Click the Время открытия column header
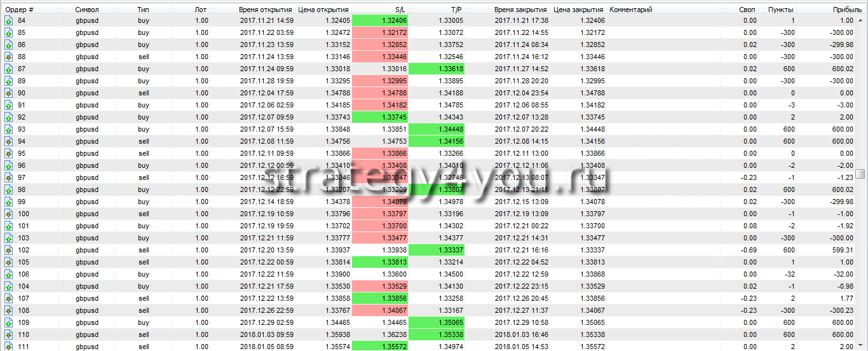Image resolution: width=868 pixels, height=351 pixels. 265,10
